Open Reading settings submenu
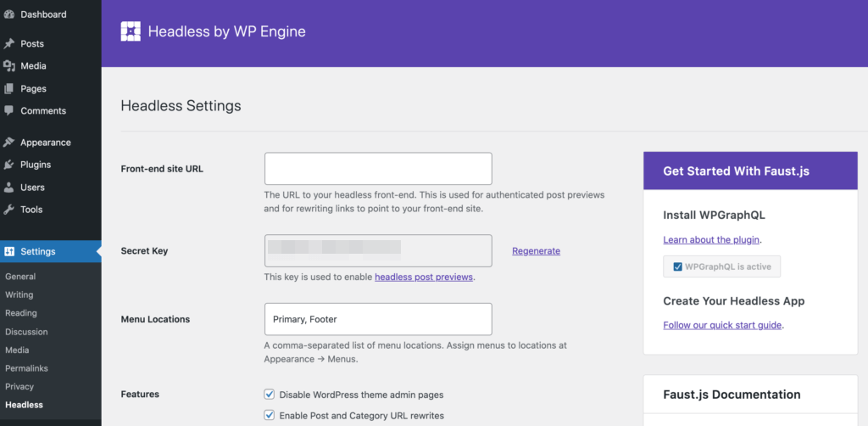Viewport: 868px width, 426px height. pos(21,313)
